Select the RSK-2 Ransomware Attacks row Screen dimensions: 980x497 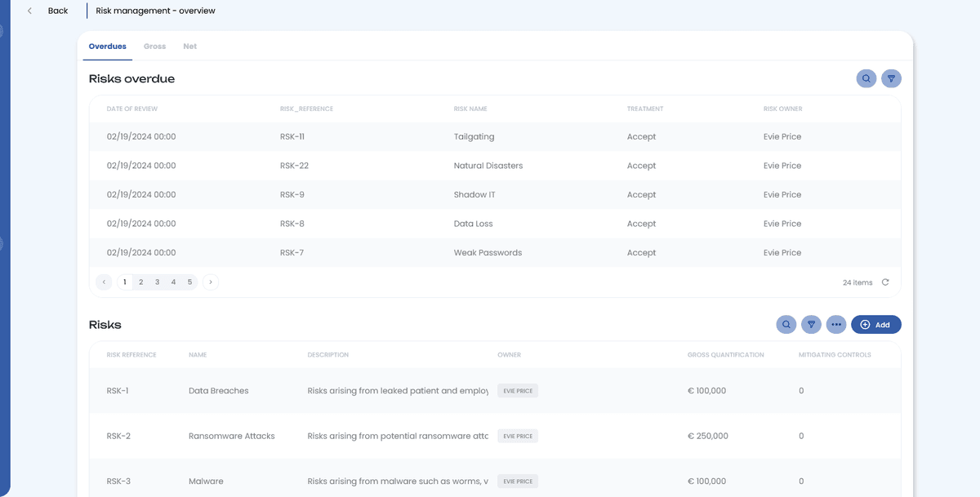231,436
